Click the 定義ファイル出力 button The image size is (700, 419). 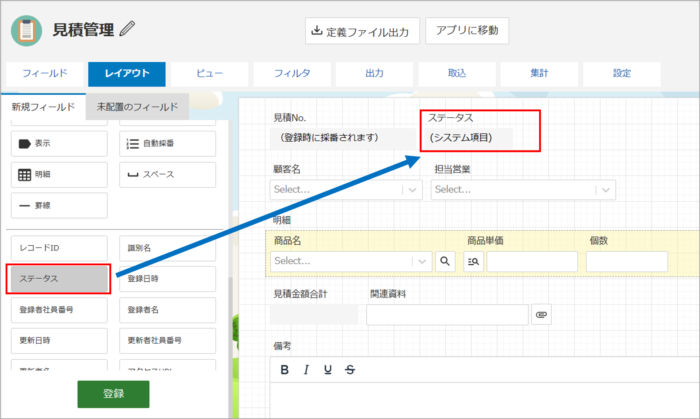click(x=362, y=31)
